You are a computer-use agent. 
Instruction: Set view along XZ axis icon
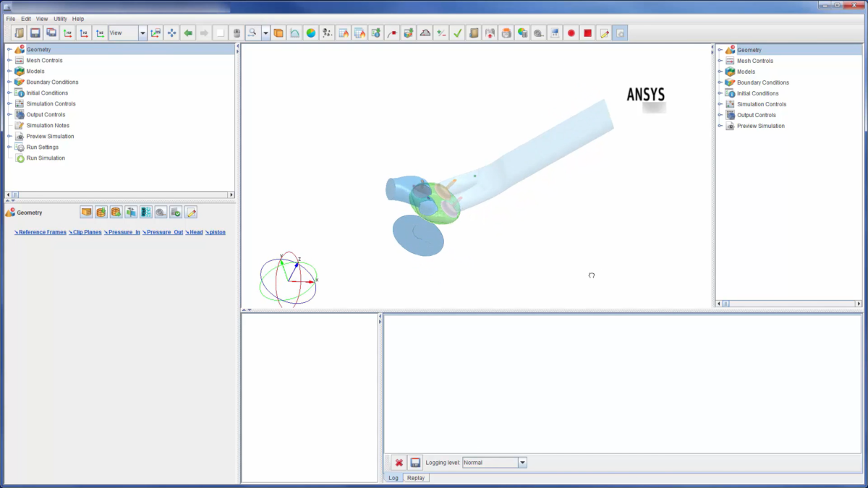(x=84, y=33)
